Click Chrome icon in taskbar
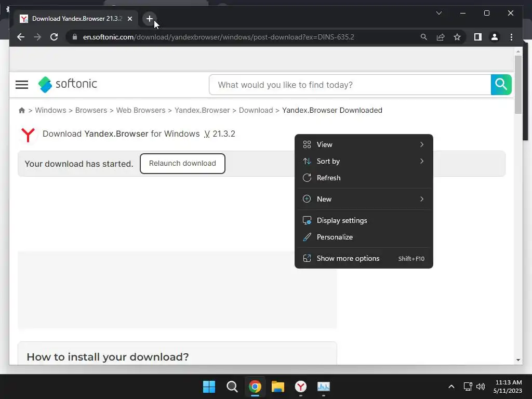Image resolution: width=532 pixels, height=399 pixels. click(x=255, y=387)
